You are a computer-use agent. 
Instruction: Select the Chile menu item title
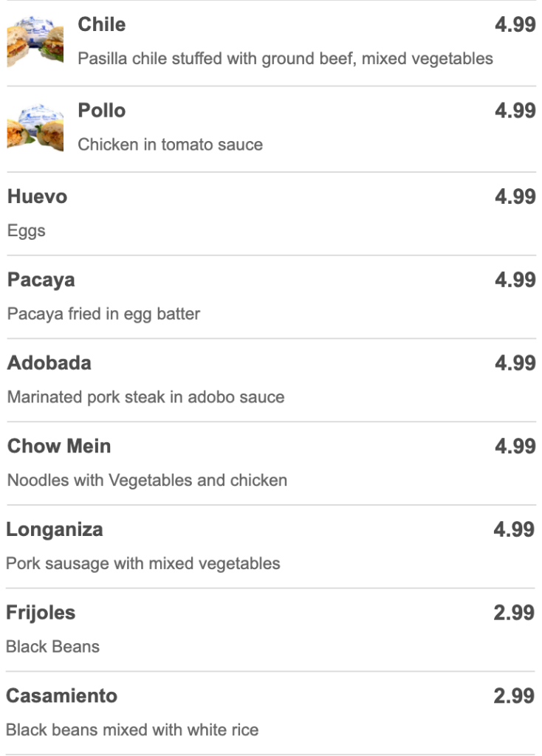tap(102, 24)
